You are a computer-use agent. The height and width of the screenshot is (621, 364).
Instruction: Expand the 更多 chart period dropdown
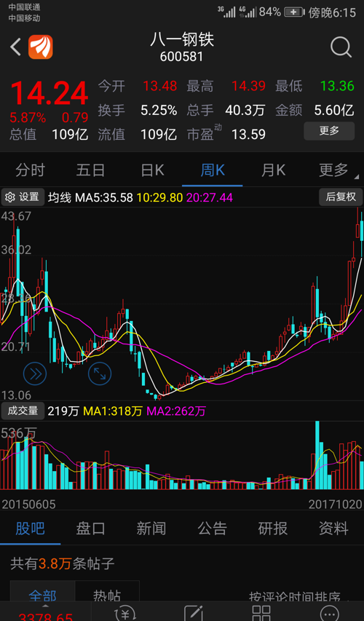pos(335,170)
